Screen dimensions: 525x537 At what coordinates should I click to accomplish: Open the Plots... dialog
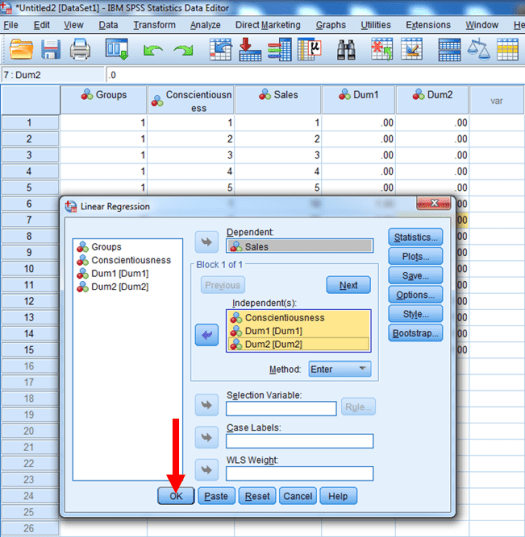click(415, 256)
